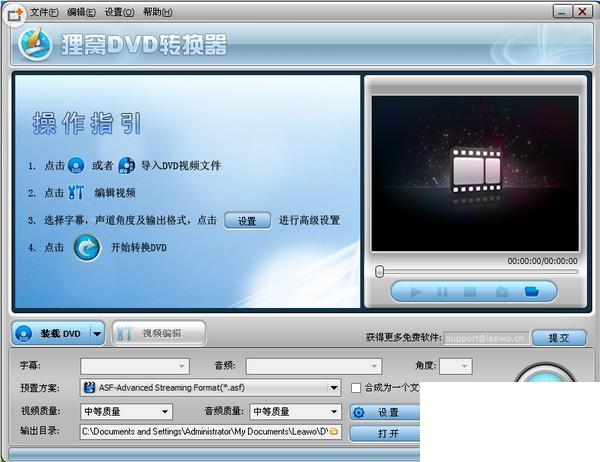Click the 视频编辑 button
Image resolution: width=600 pixels, height=462 pixels.
159,333
